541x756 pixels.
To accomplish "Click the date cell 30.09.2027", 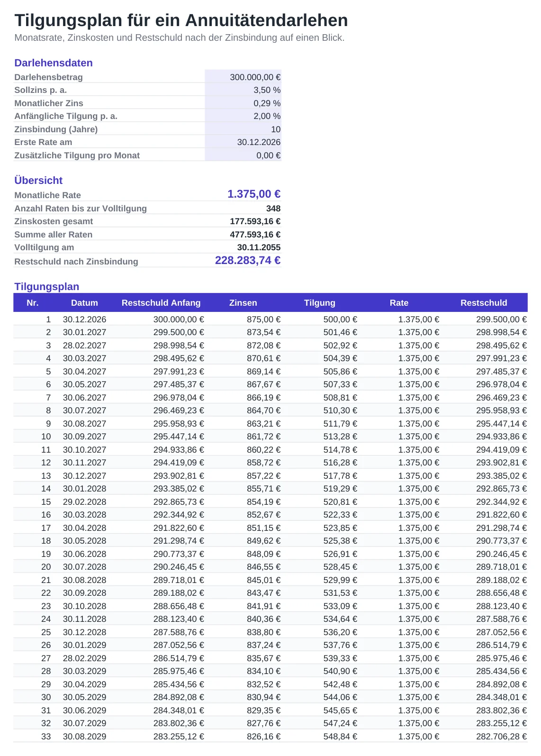I will click(84, 437).
